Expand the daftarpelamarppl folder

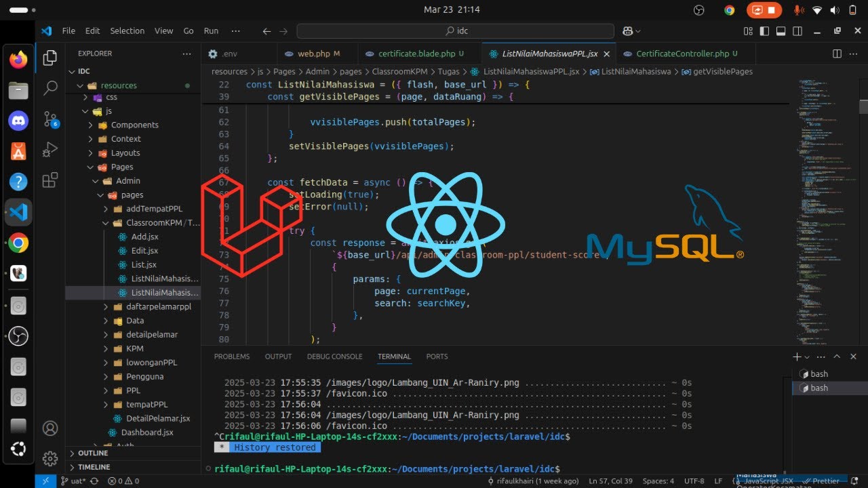point(159,306)
